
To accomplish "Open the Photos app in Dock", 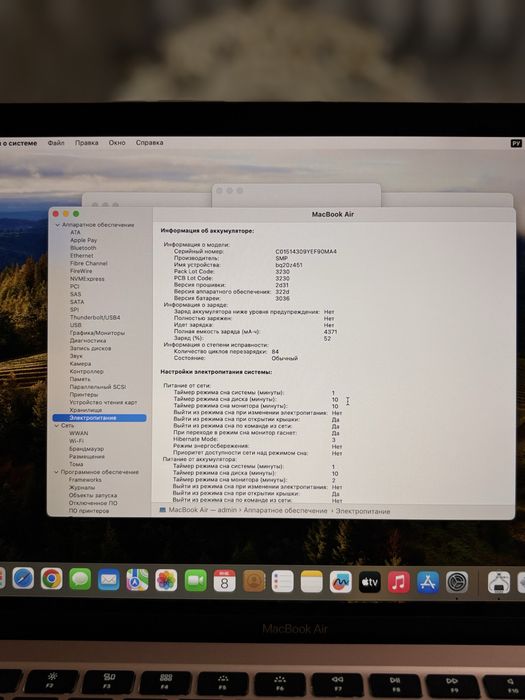I will (166, 581).
